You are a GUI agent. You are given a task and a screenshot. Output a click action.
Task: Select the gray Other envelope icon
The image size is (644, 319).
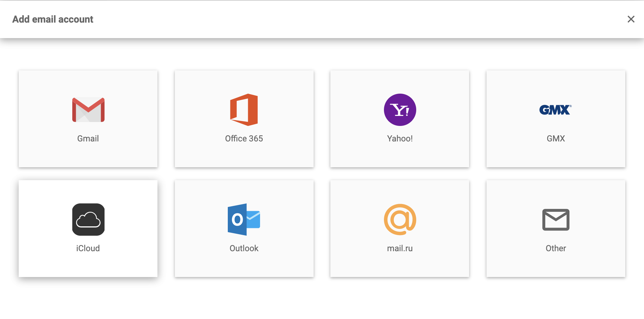[x=556, y=220]
